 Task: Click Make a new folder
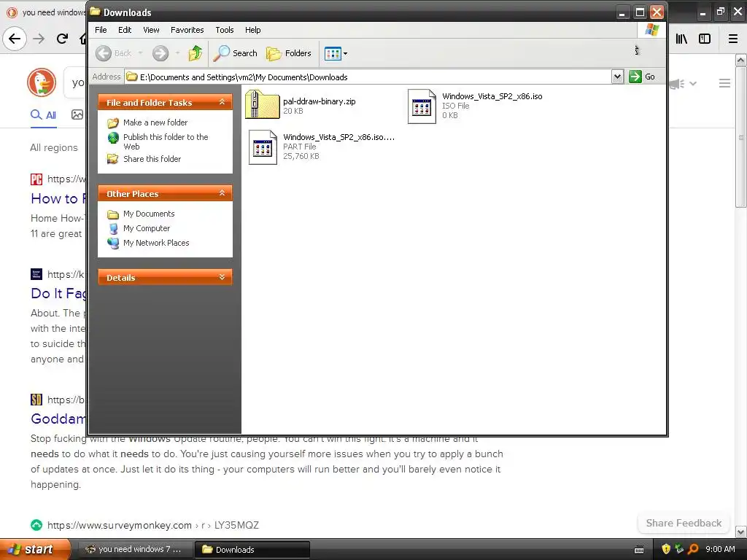pyautogui.click(x=155, y=122)
